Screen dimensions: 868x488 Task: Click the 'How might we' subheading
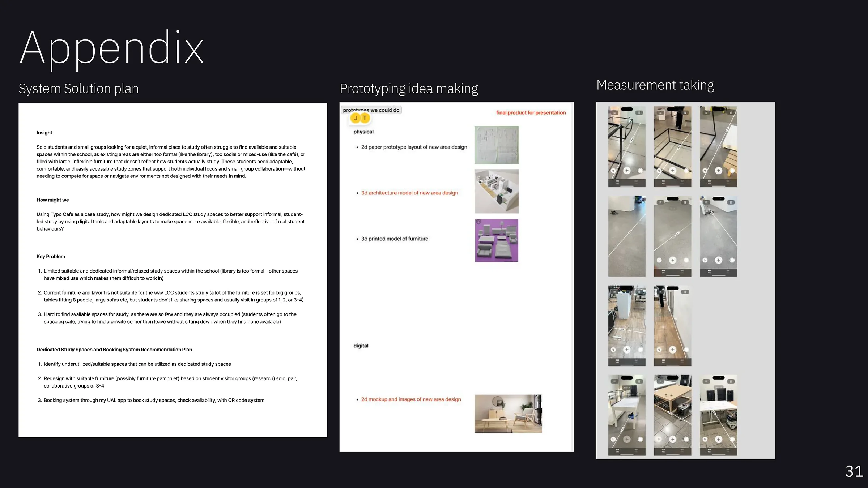[x=52, y=200]
